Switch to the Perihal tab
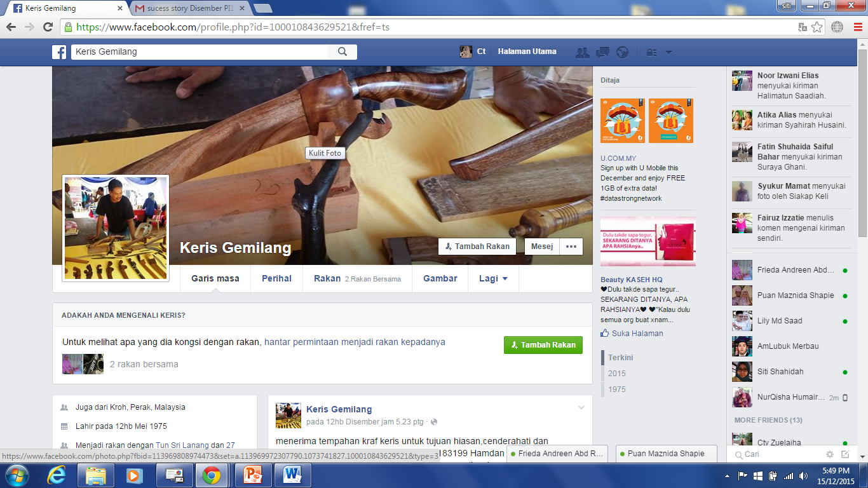Screen dimensions: 868x488 click(276, 278)
